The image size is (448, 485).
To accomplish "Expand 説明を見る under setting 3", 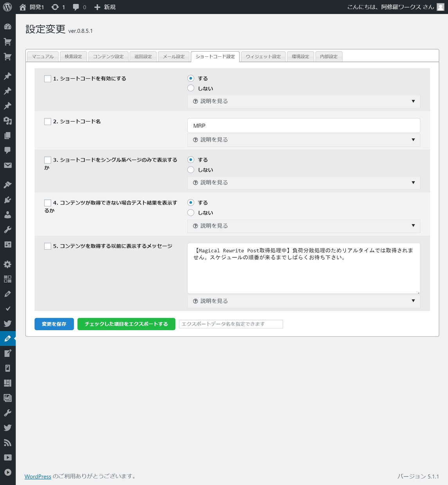I will (304, 183).
